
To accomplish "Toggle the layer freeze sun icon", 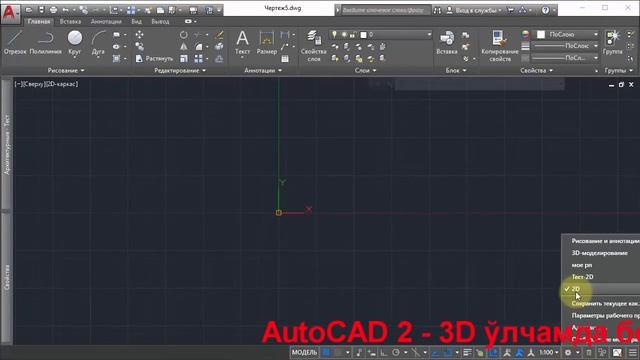I will (x=344, y=35).
